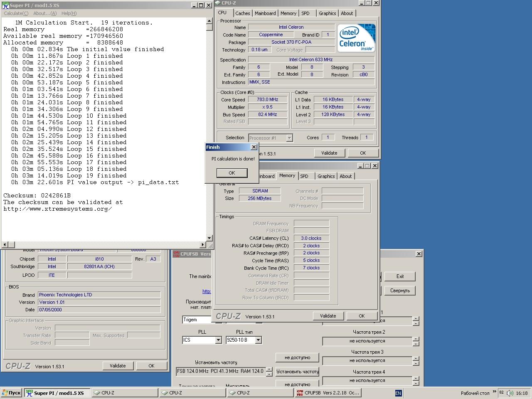
Task: Close the Finish dialog
Action: tap(254, 147)
